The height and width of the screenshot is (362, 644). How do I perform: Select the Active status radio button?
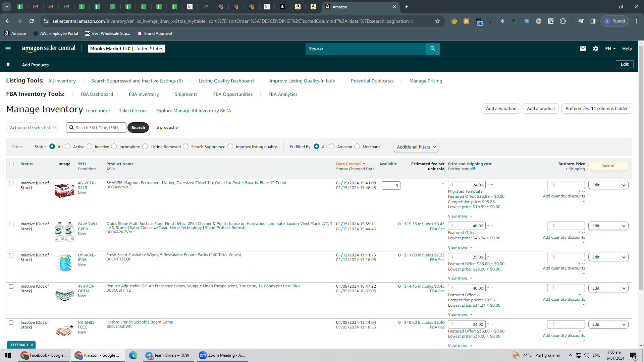pyautogui.click(x=68, y=146)
